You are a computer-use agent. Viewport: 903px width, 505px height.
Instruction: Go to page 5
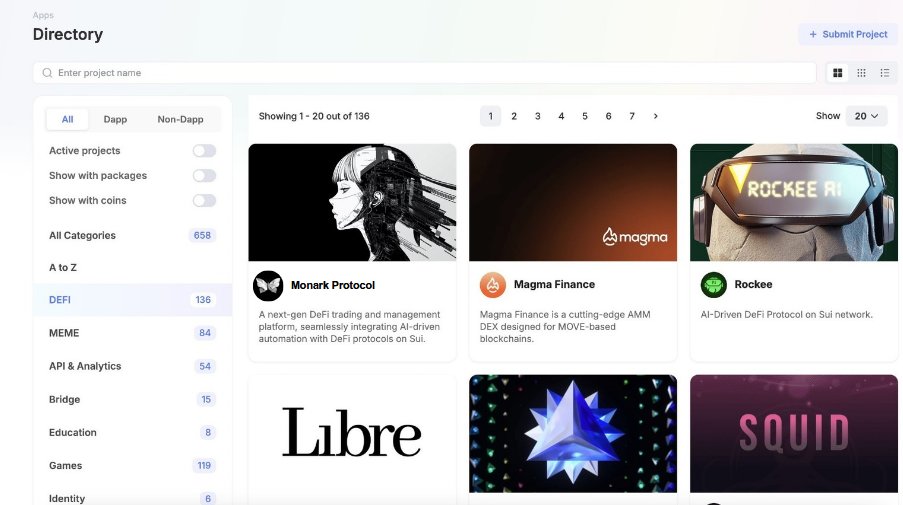(x=585, y=116)
